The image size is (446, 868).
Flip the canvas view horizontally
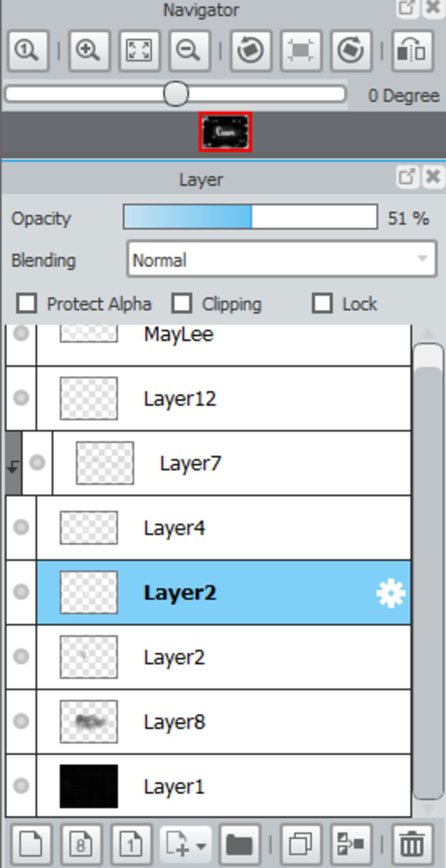412,51
